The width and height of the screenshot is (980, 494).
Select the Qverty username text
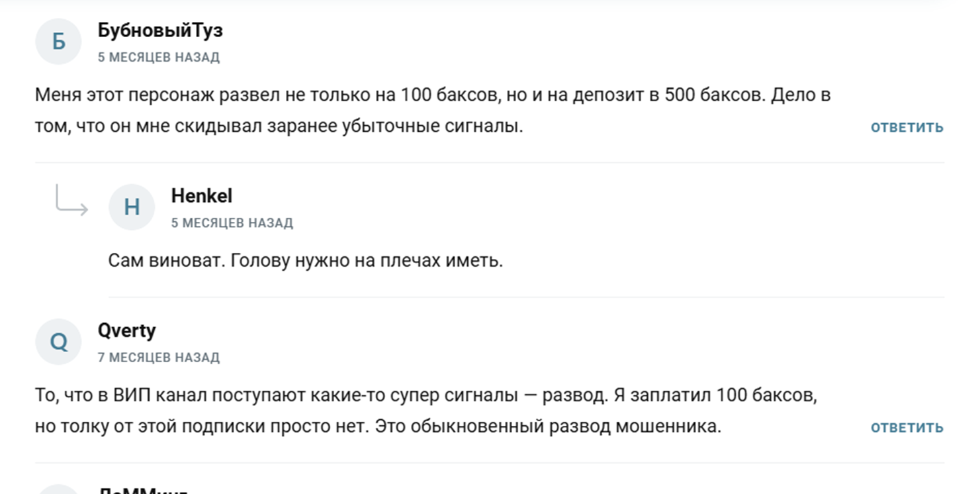tap(127, 330)
